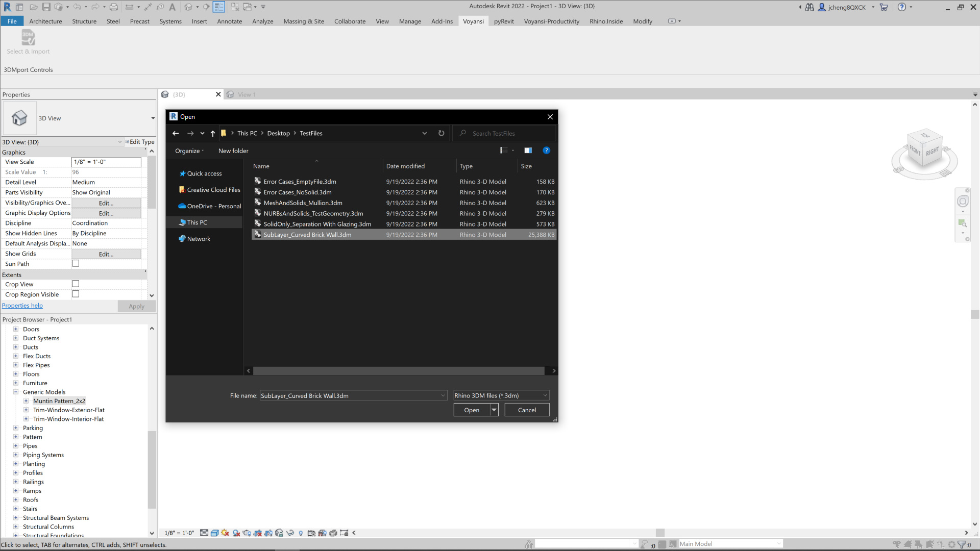Click the refresh button in Open dialog
980x551 pixels.
pos(441,133)
